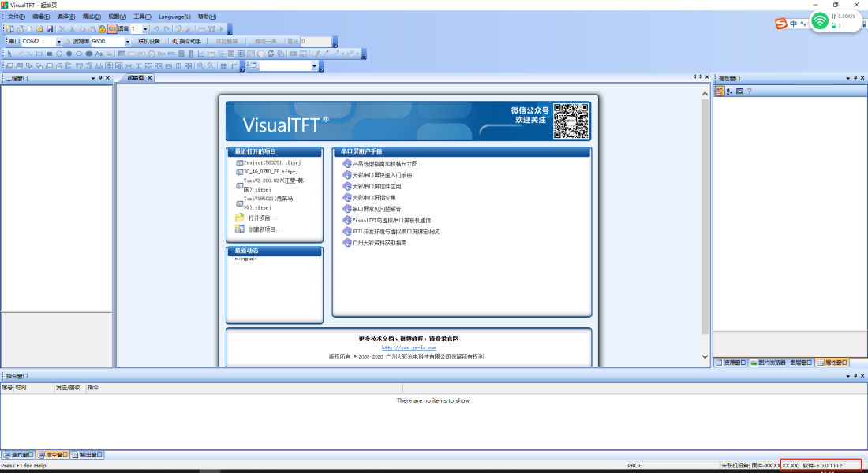Switch to the 输出窗口 tab
This screenshot has height=473, width=868.
(x=88, y=455)
